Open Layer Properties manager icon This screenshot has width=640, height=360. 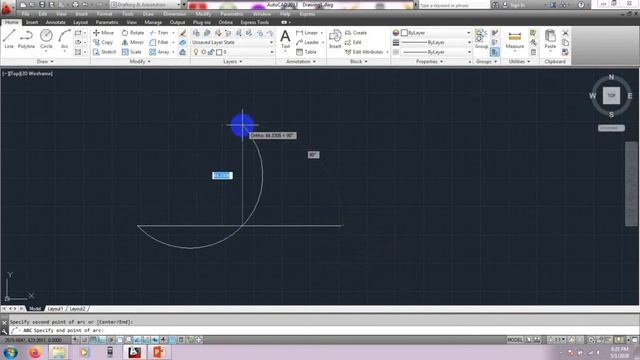click(196, 33)
